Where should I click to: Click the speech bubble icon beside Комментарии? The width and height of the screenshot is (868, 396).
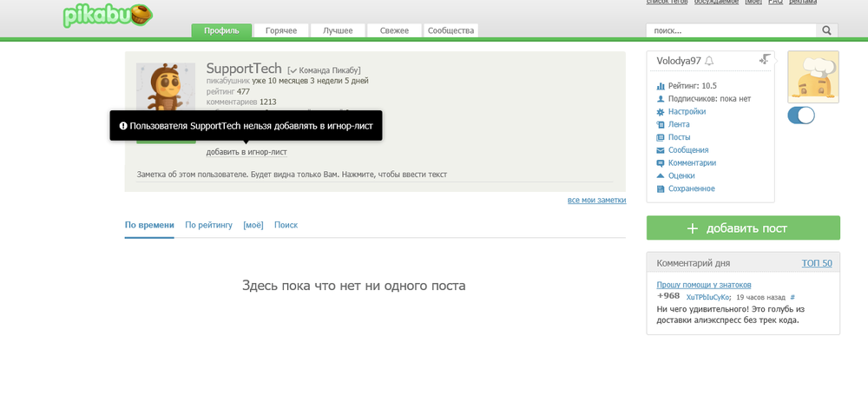coord(660,163)
